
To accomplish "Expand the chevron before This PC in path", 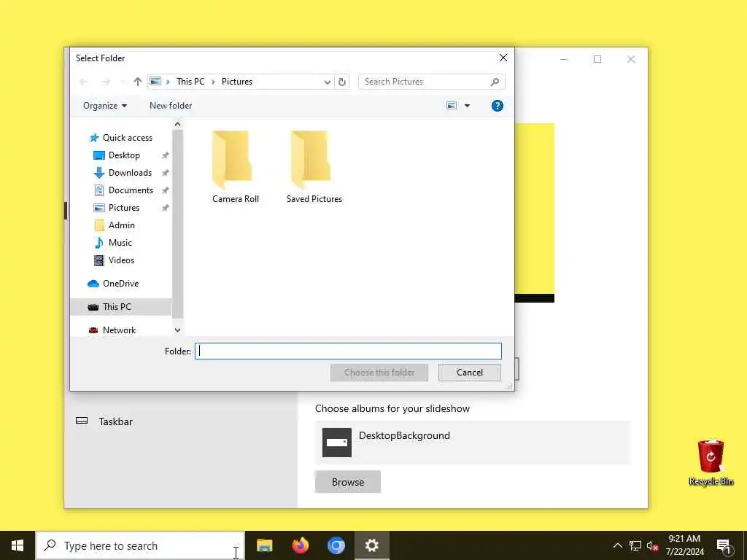I will tap(169, 82).
